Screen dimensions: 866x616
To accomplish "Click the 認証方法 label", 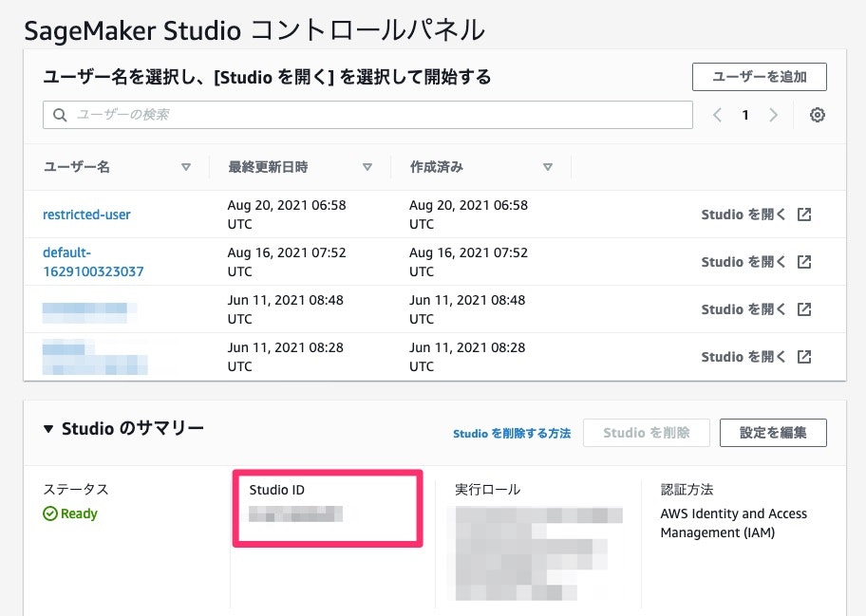I will pyautogui.click(x=687, y=490).
